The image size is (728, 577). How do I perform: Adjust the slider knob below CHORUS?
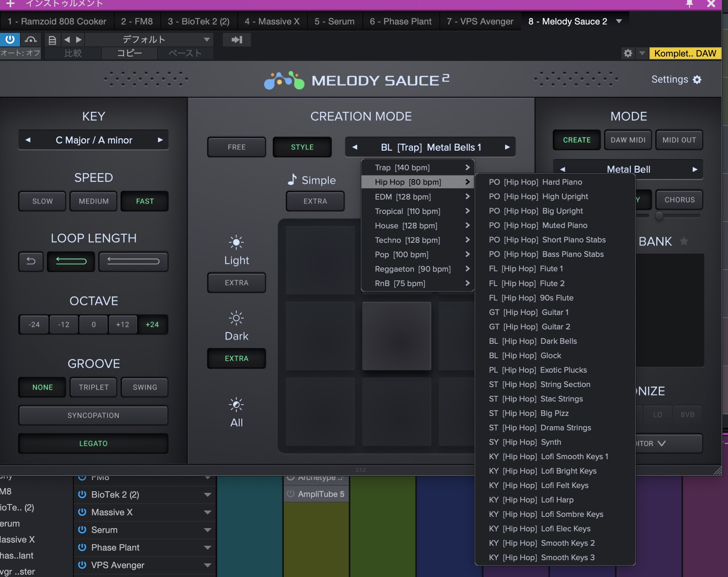659,216
